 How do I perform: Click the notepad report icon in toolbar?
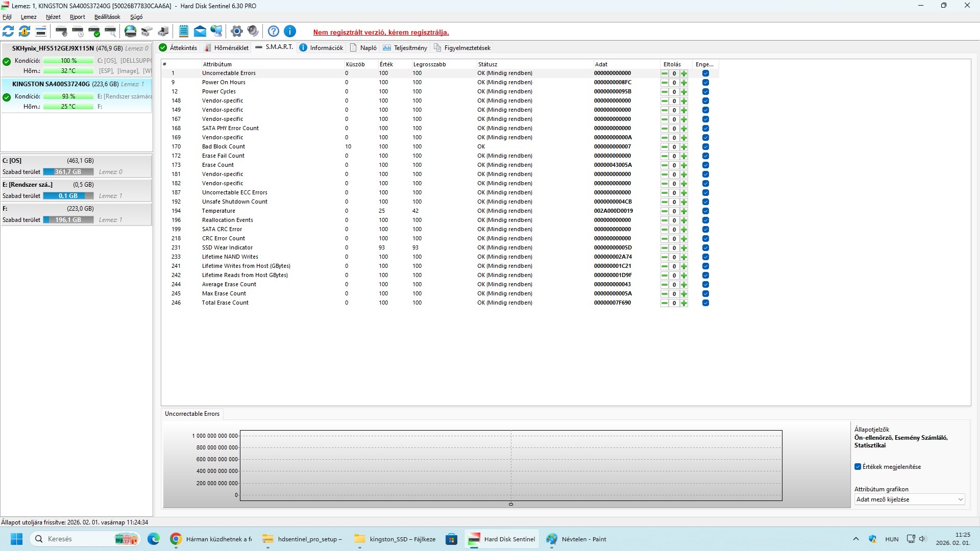click(x=184, y=32)
